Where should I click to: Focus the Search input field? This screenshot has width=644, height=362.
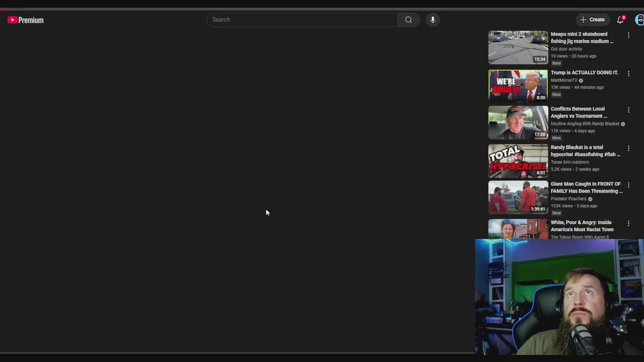pyautogui.click(x=302, y=20)
